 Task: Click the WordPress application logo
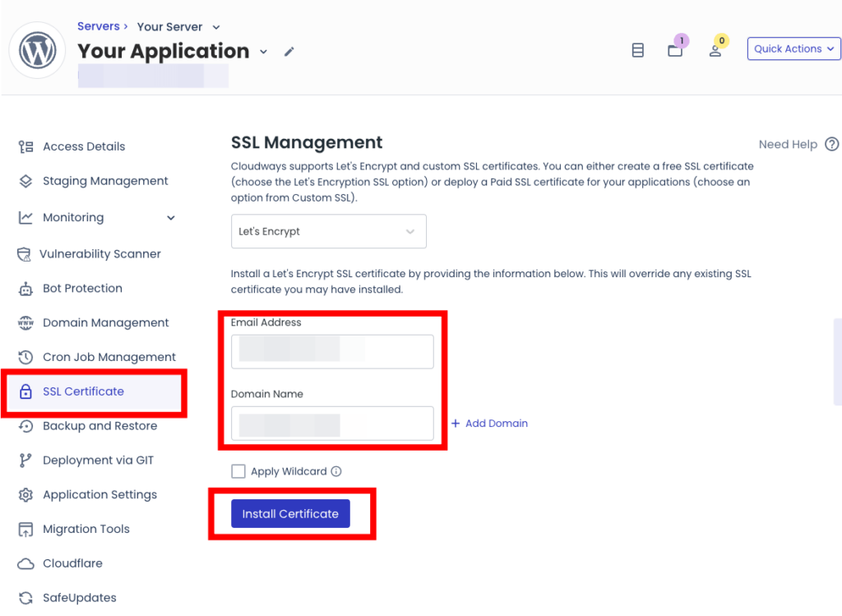point(37,51)
